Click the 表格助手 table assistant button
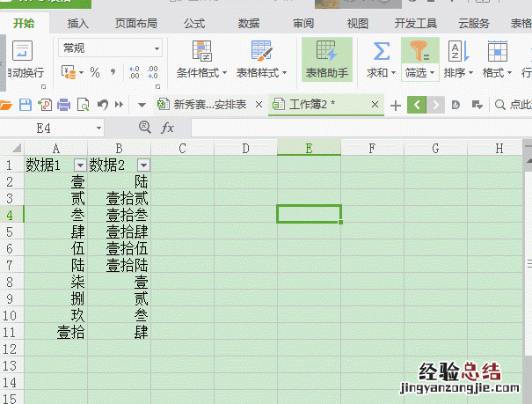 [326, 51]
